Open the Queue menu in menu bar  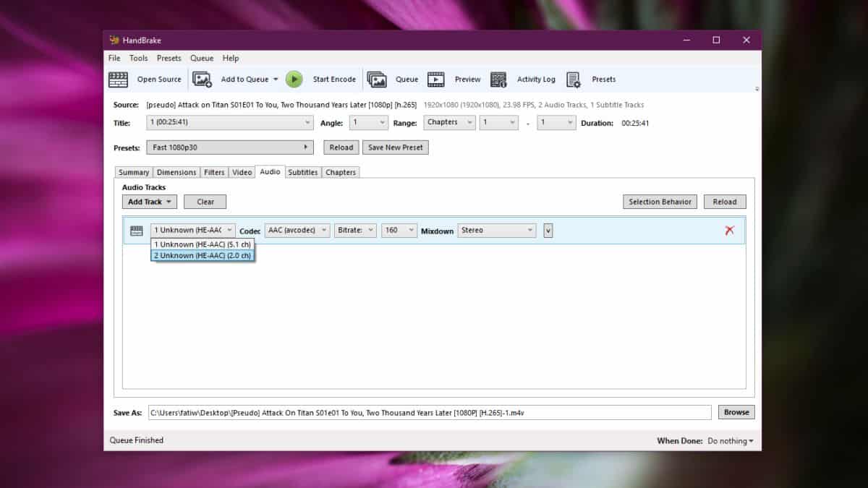click(202, 58)
